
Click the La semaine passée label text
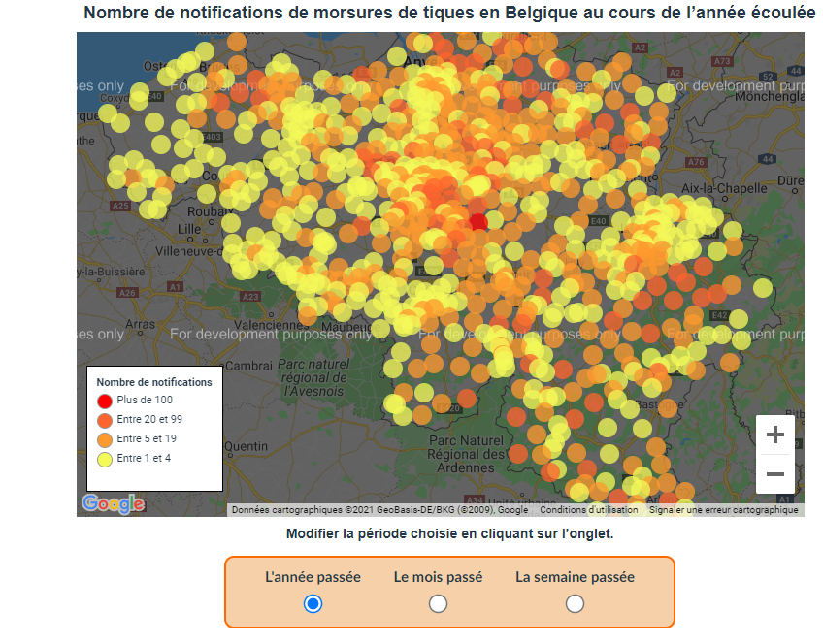pyautogui.click(x=575, y=577)
